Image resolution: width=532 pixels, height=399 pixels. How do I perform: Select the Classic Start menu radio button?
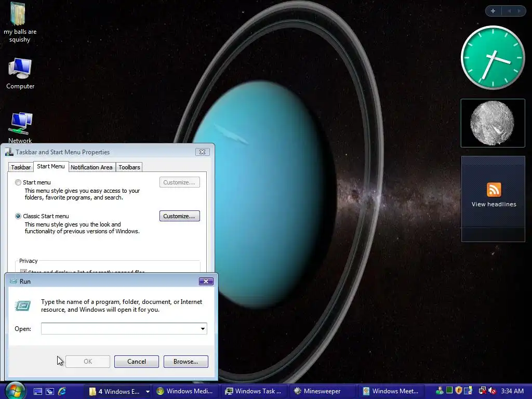[x=18, y=216]
